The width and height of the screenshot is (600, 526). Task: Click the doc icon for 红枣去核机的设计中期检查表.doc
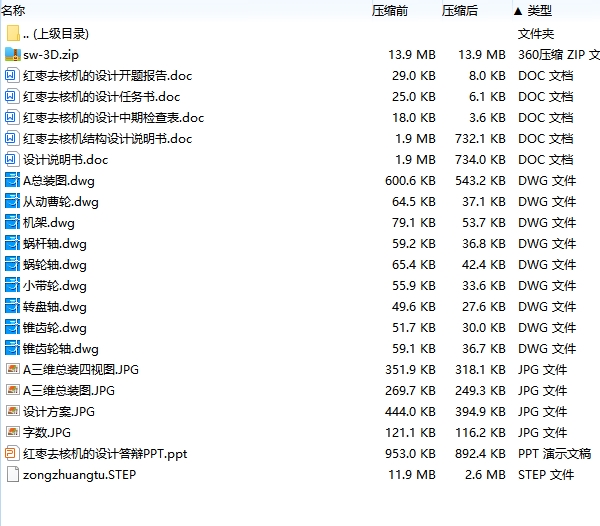coord(11,117)
